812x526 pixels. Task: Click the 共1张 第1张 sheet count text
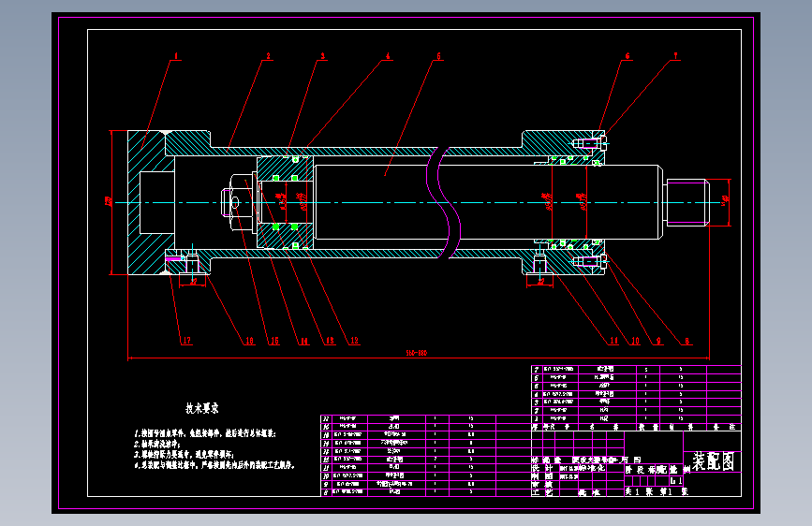point(657,491)
